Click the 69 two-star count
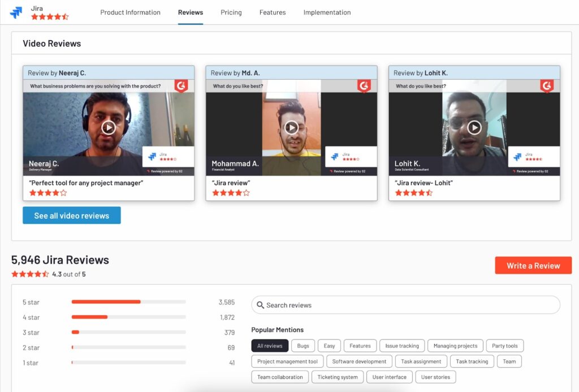This screenshot has height=392, width=579. (x=231, y=347)
